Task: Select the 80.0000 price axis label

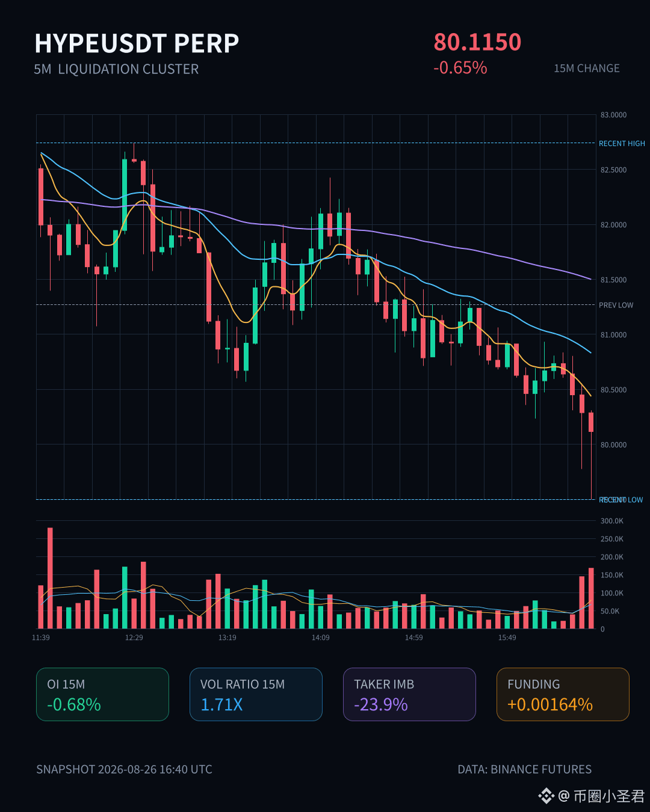Action: click(613, 445)
